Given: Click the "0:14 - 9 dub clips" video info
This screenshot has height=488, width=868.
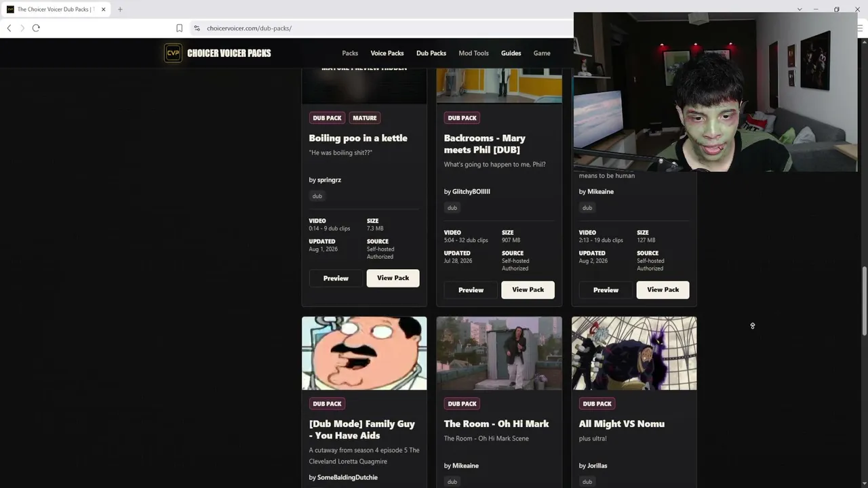Looking at the screenshot, I should click(x=330, y=228).
